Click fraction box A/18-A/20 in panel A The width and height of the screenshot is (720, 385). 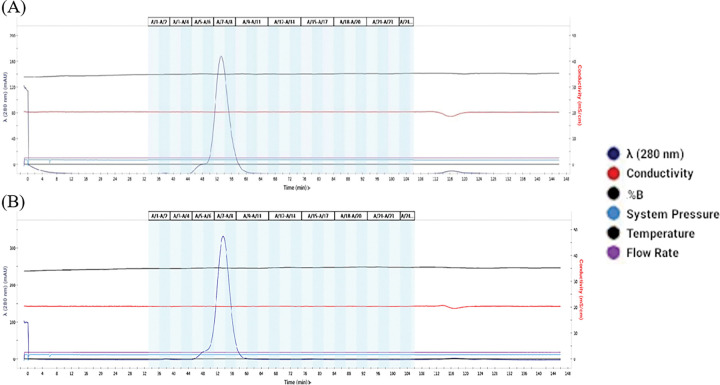tap(350, 22)
